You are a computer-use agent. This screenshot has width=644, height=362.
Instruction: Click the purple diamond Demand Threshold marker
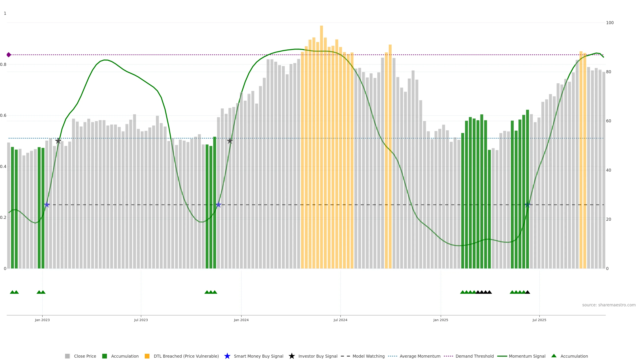point(9,55)
